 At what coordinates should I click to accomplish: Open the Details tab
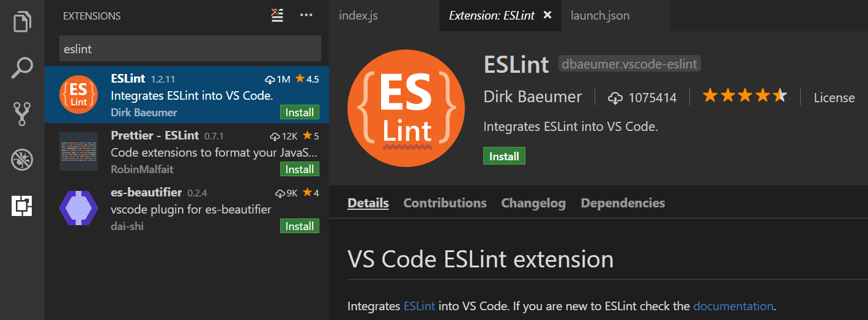[x=368, y=203]
